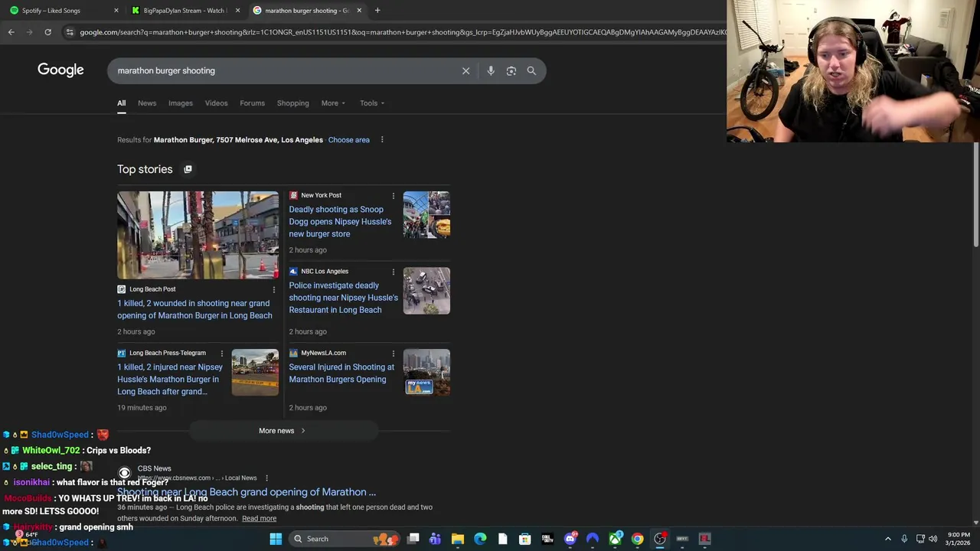
Task: Reload the page in Chrome
Action: [x=47, y=32]
